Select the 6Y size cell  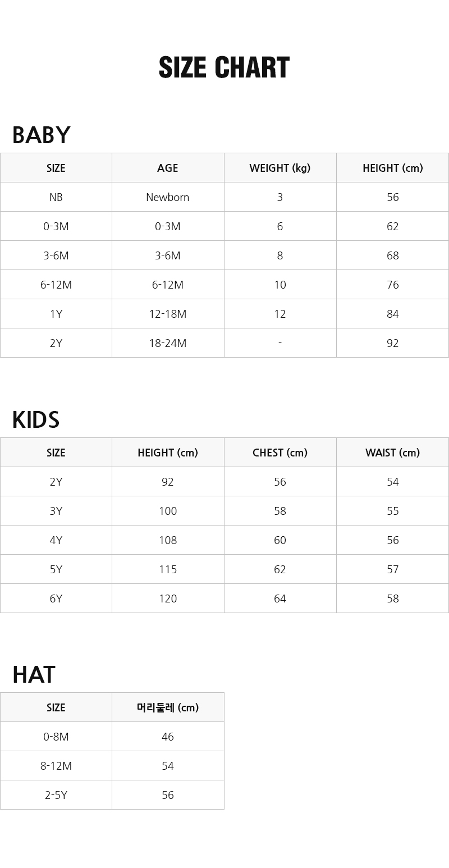pyautogui.click(x=56, y=599)
